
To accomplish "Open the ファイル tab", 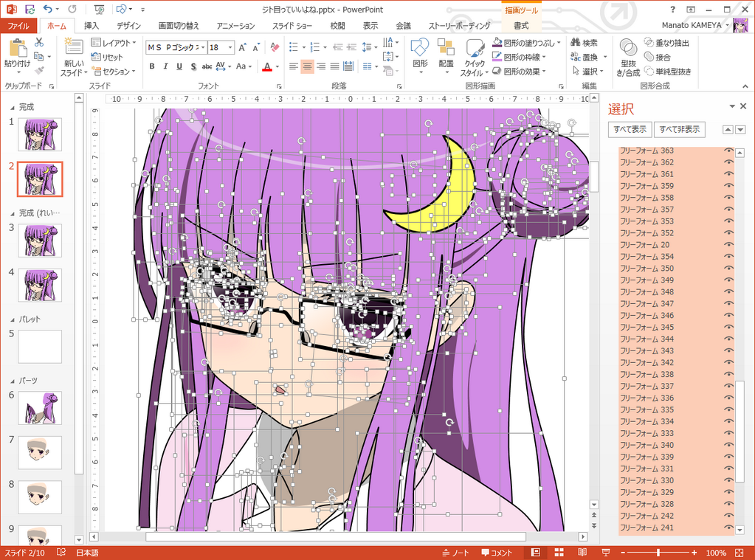I will [18, 26].
